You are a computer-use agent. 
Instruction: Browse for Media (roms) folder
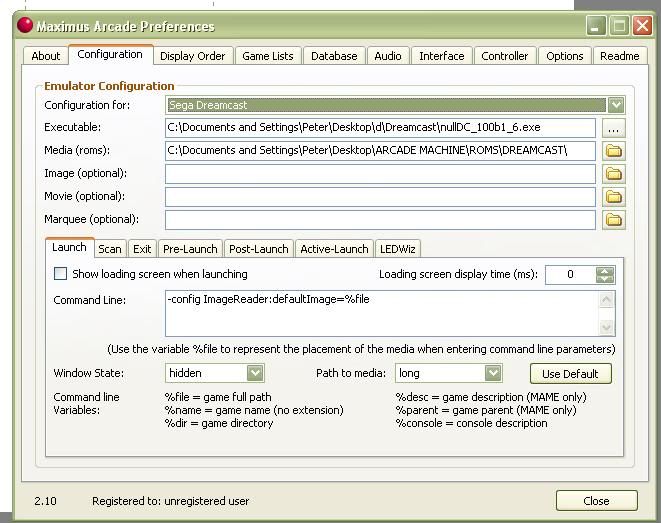coord(613,150)
